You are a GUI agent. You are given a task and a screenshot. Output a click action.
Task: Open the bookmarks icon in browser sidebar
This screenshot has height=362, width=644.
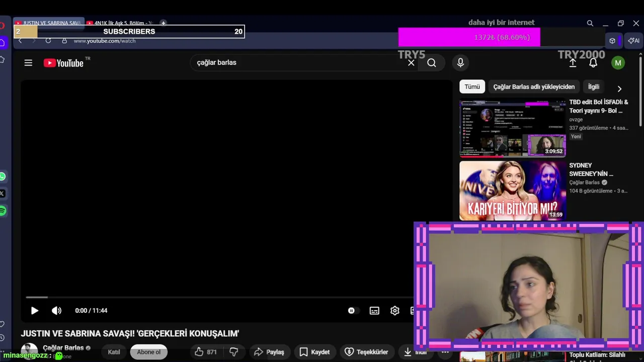[2, 60]
